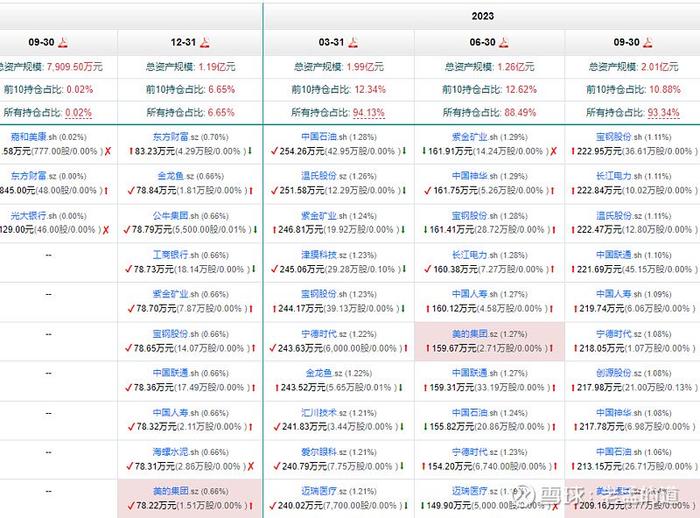Open 紫金矿业 link in the 06-30 column
The height and width of the screenshot is (518, 700).
[470, 137]
